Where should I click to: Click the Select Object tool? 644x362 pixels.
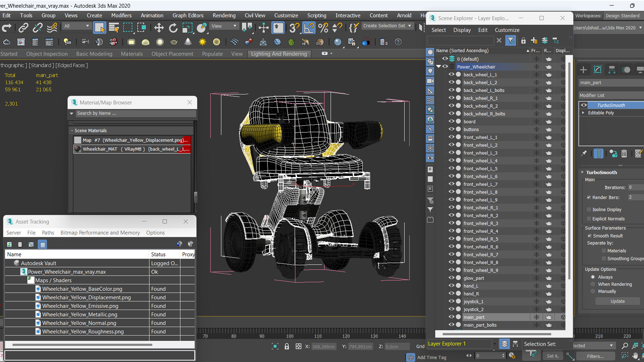coord(100,28)
